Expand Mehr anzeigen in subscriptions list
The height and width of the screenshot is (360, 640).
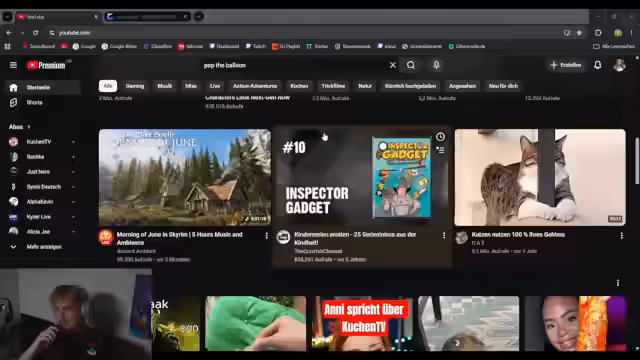43,247
